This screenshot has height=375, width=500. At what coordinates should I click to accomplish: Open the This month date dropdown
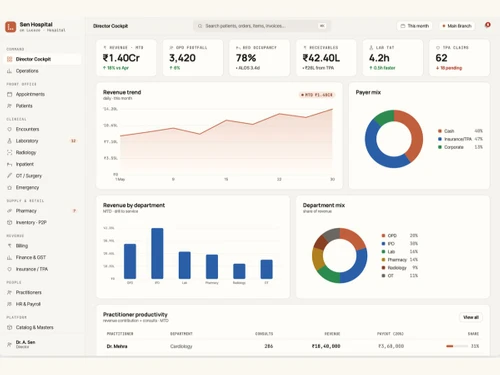point(414,26)
